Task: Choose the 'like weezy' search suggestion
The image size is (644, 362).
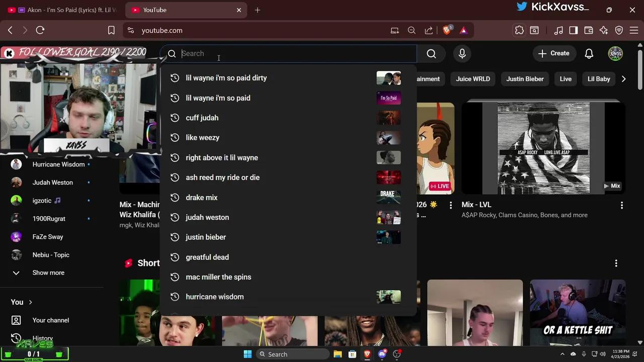Action: pos(288,138)
